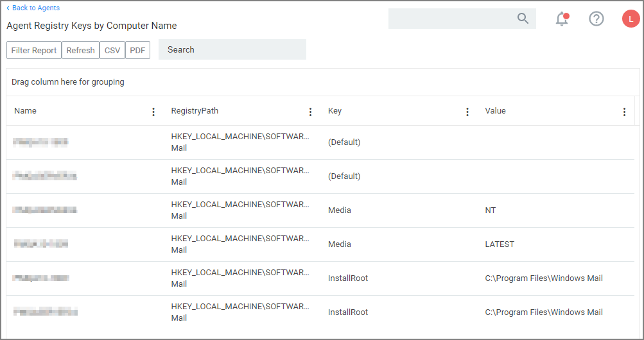Click the Filter Report button

click(34, 50)
